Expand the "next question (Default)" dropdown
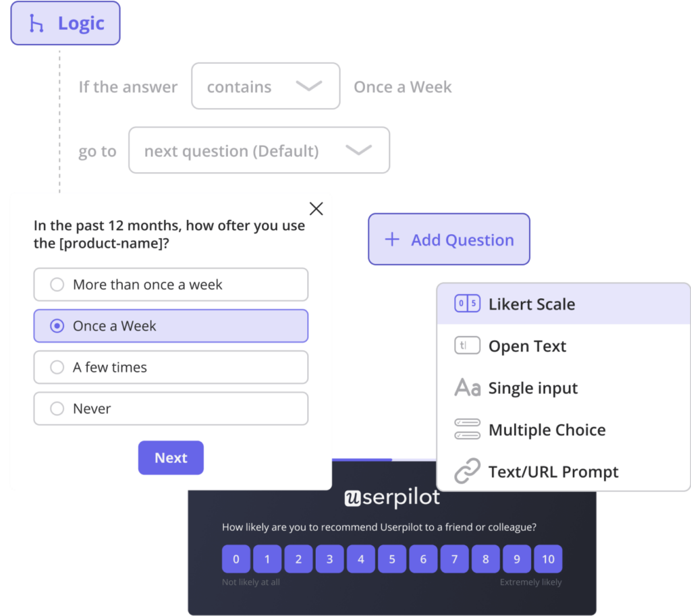 [x=258, y=150]
